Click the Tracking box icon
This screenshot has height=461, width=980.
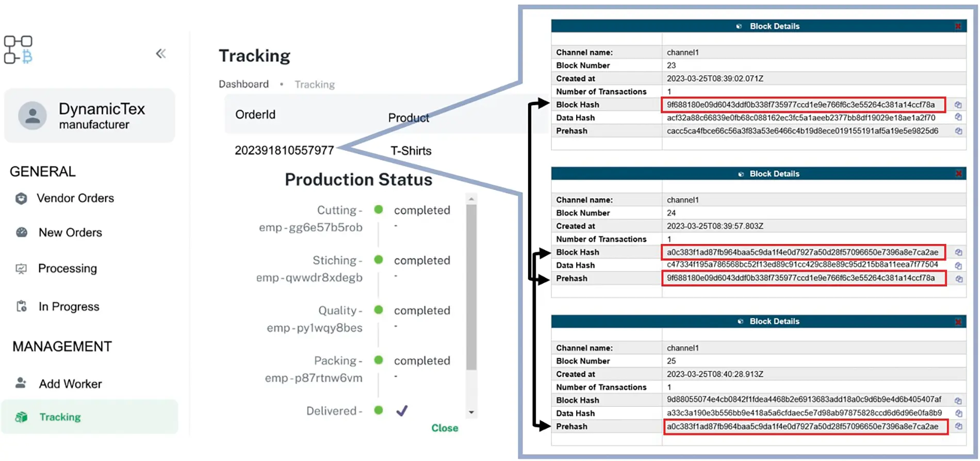point(21,417)
